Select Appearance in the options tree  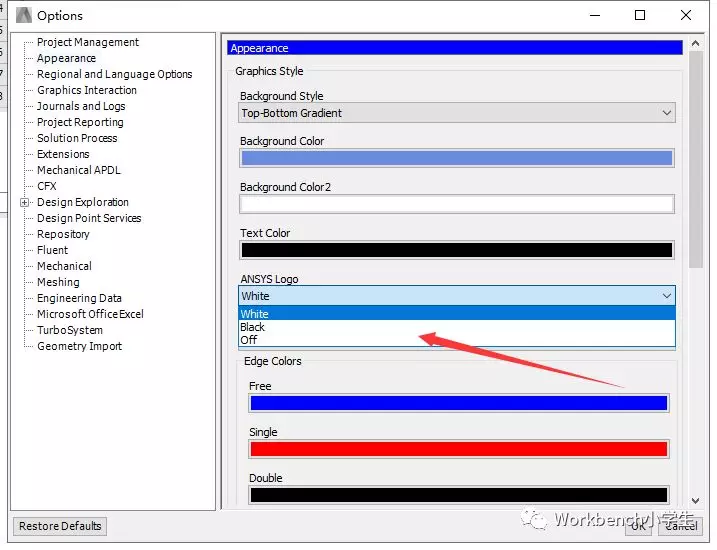tap(66, 58)
